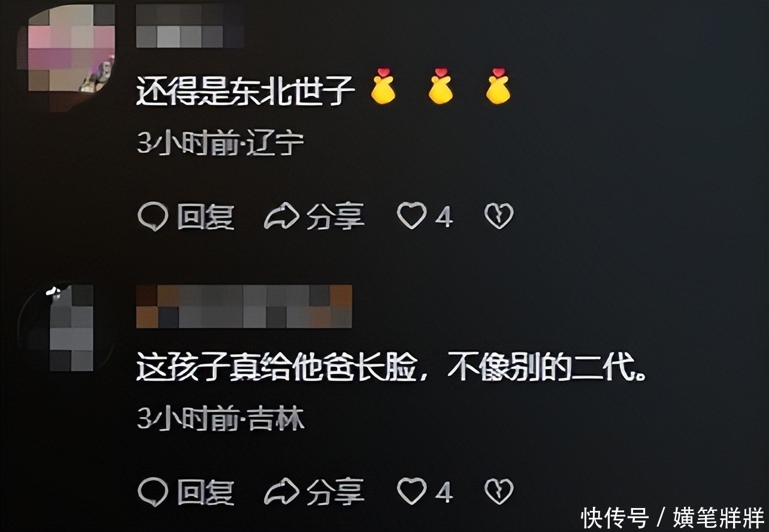The image size is (769, 532).
Task: Click like count 4 on first comment
Action: (443, 217)
